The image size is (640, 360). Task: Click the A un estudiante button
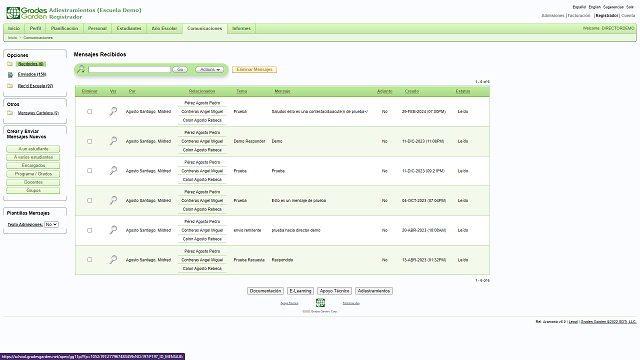[x=33, y=149]
